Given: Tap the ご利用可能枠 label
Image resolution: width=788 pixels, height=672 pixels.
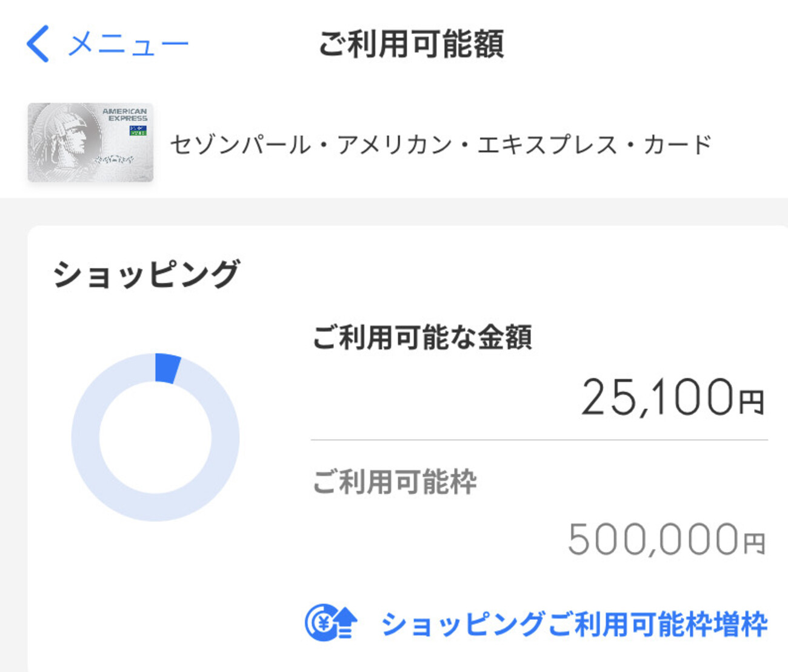Looking at the screenshot, I should 394,482.
